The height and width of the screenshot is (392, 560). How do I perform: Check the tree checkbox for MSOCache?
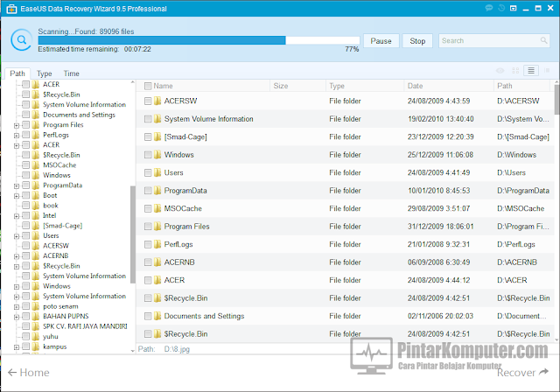click(x=25, y=165)
